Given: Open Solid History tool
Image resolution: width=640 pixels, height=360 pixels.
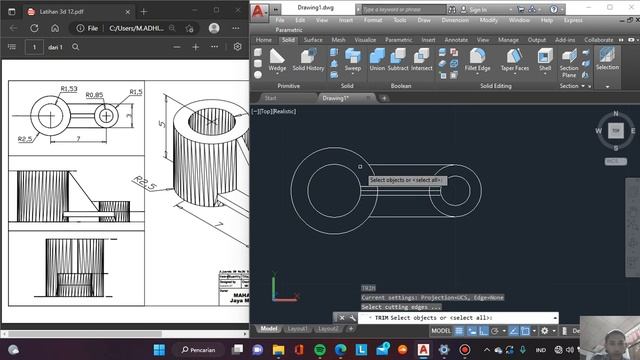Looking at the screenshot, I should coord(308,60).
